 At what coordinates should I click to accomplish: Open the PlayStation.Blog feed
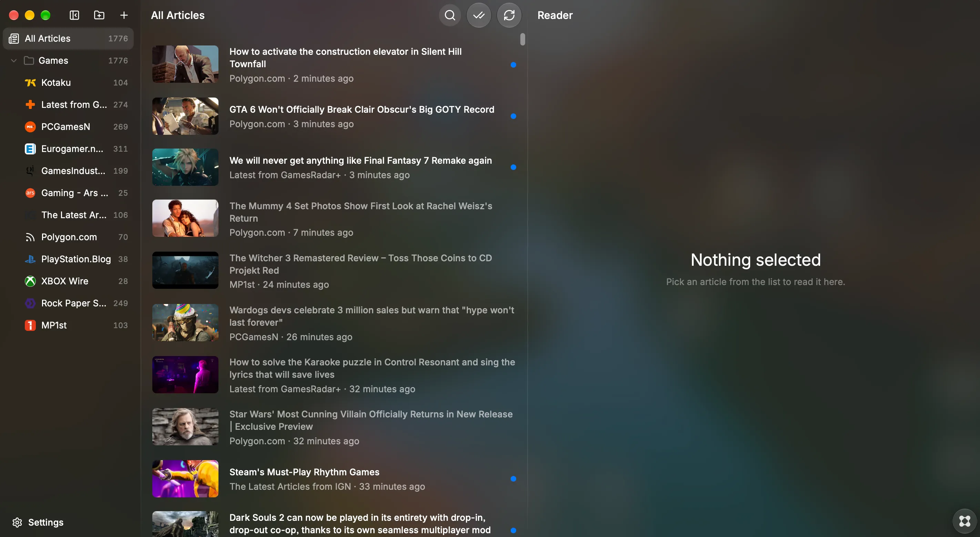click(x=69, y=259)
